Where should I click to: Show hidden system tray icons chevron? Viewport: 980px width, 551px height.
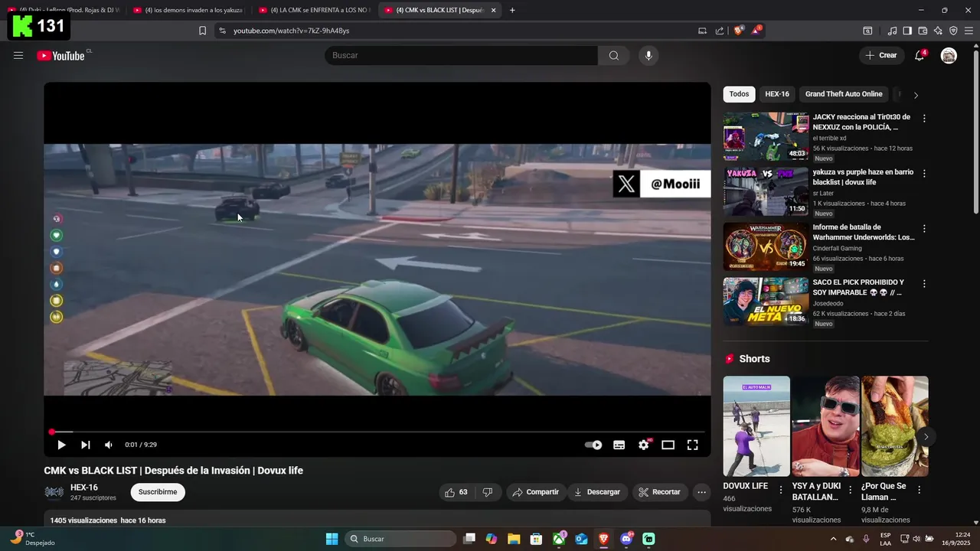[x=833, y=539]
